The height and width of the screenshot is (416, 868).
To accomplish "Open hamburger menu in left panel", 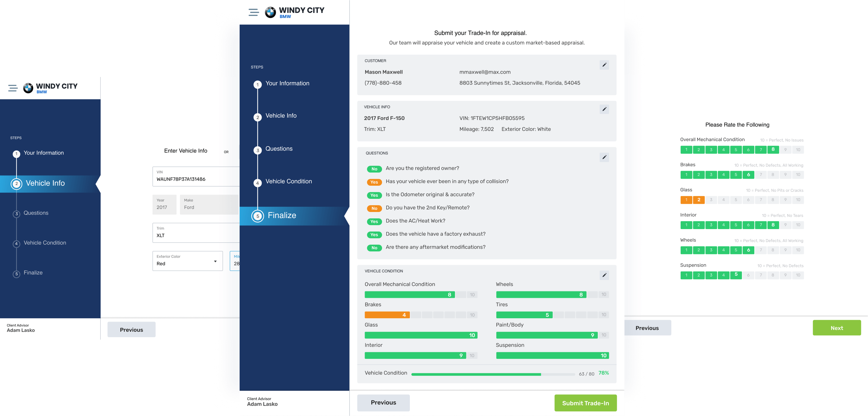I will [x=13, y=88].
